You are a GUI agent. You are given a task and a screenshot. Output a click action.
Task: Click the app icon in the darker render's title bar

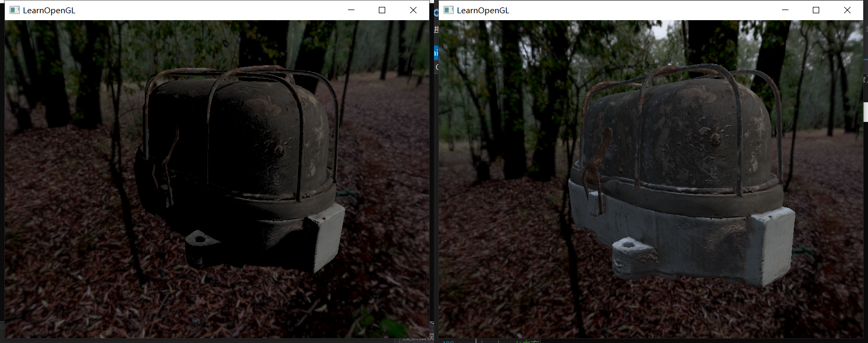coord(14,10)
